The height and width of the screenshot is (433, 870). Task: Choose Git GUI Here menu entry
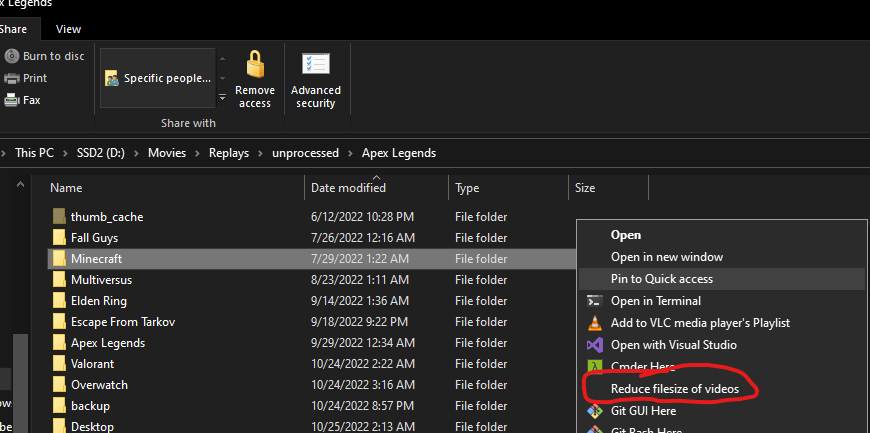point(721,411)
